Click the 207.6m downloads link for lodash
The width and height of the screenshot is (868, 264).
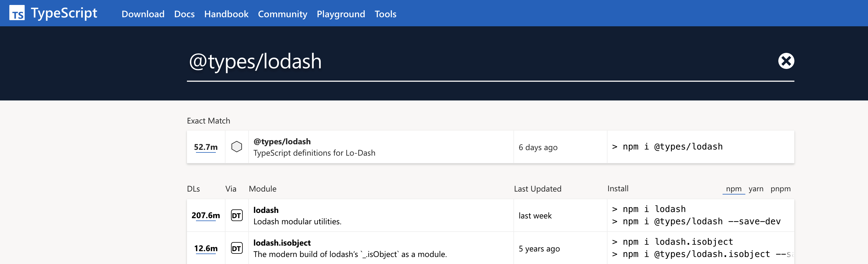click(x=206, y=216)
